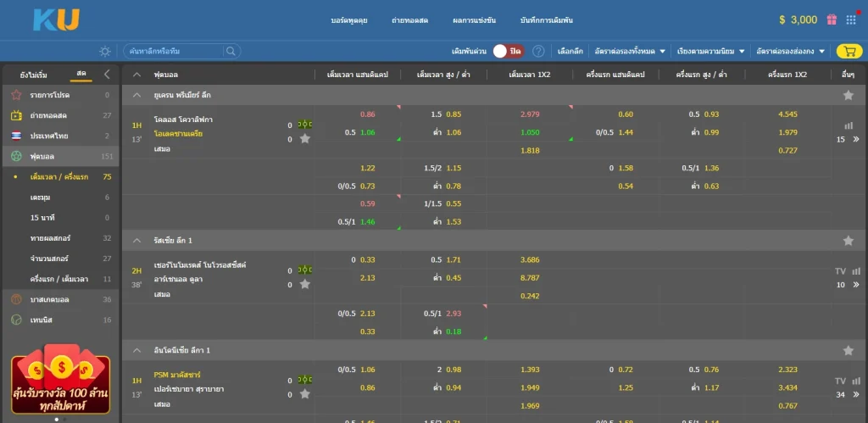Star the Kolos Kovalivka match
The image size is (868, 423).
pos(304,139)
